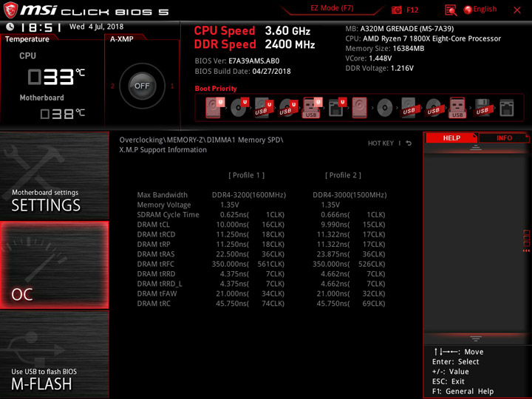The image size is (532, 399).
Task: Click the DRAM tRP row label
Action: [x=154, y=244]
